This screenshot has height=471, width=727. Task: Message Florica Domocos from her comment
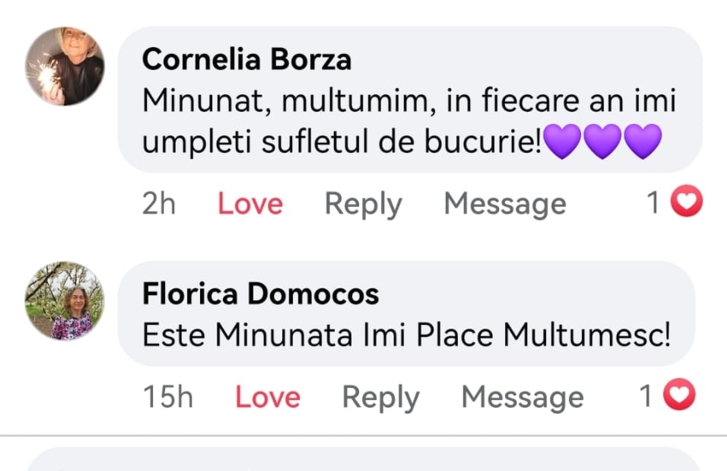pyautogui.click(x=522, y=397)
